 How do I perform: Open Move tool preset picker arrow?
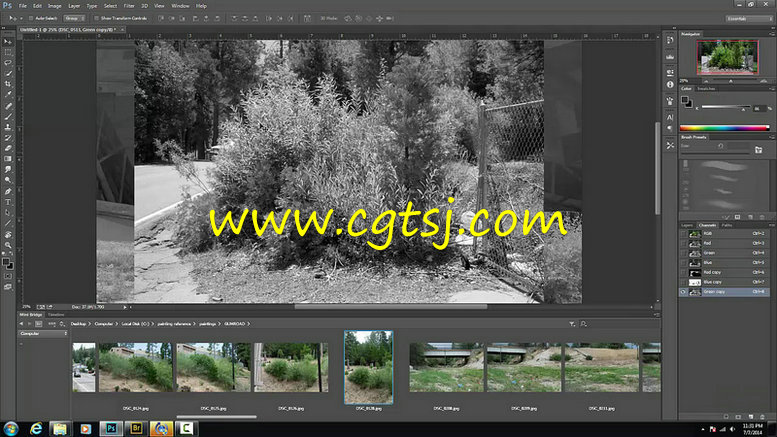coord(20,18)
